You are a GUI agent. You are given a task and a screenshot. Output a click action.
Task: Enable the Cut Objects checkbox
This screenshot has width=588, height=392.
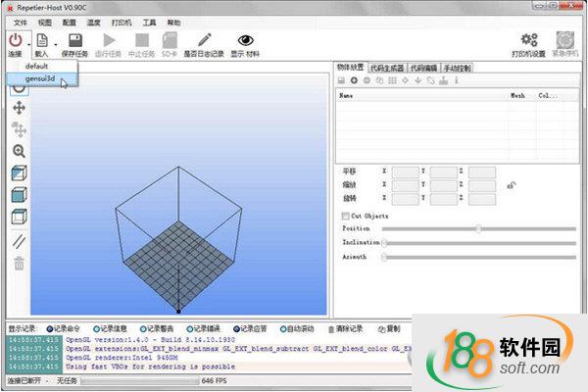pos(345,216)
